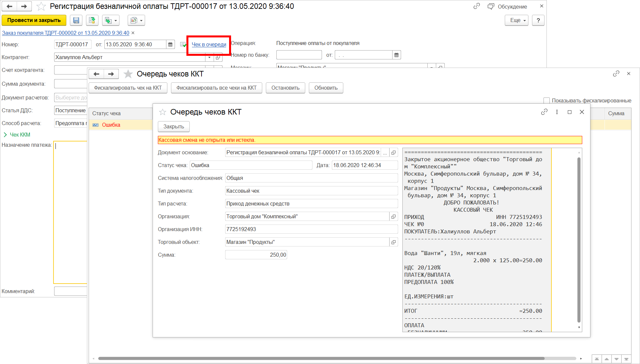The width and height of the screenshot is (640, 364).
Task: Open the document date calendar picker
Action: [x=170, y=45]
